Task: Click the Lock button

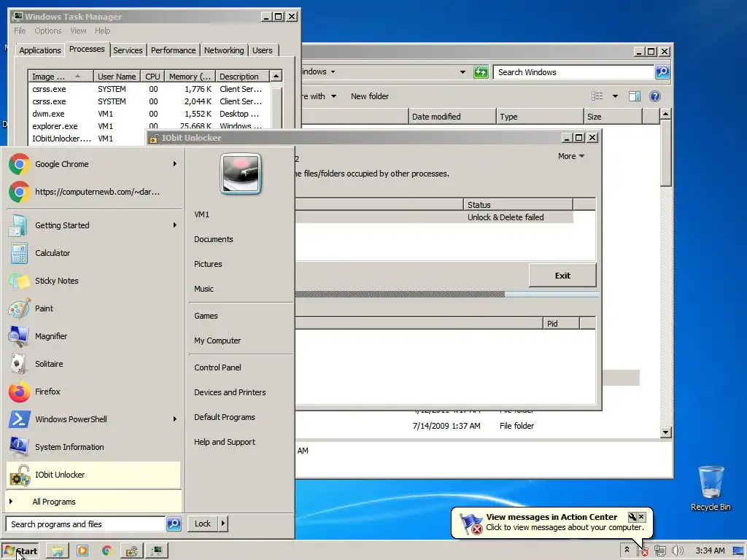Action: tap(203, 524)
